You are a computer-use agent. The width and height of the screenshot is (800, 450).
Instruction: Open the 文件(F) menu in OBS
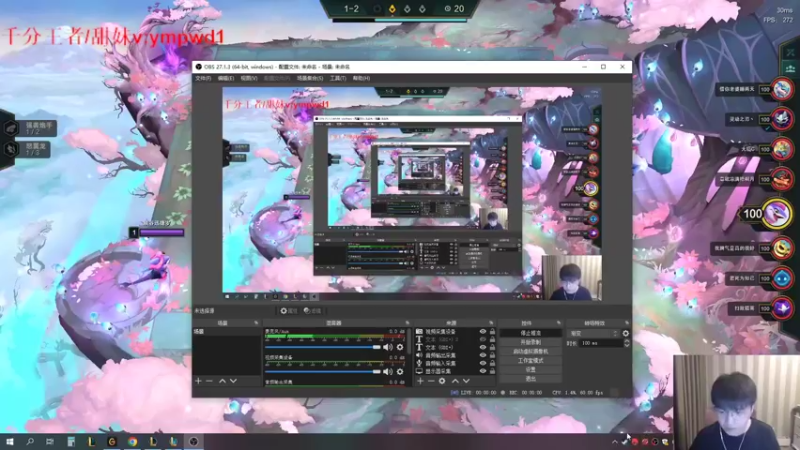click(x=203, y=78)
